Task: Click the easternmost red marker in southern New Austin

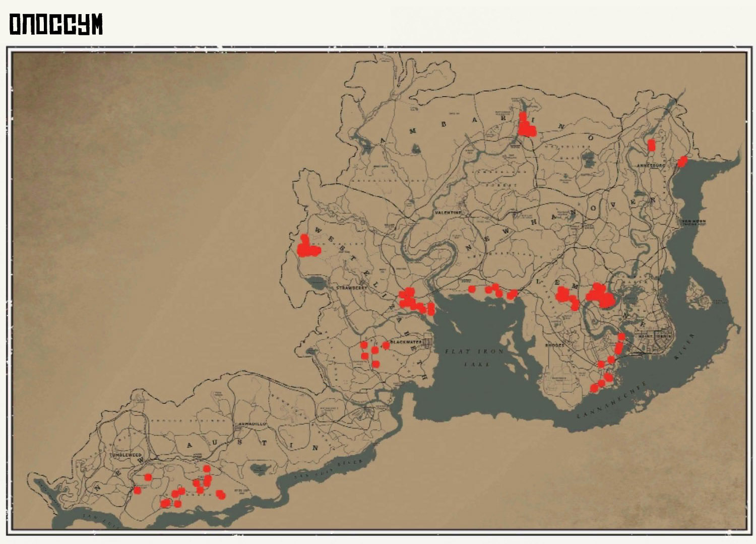Action: click(x=221, y=495)
